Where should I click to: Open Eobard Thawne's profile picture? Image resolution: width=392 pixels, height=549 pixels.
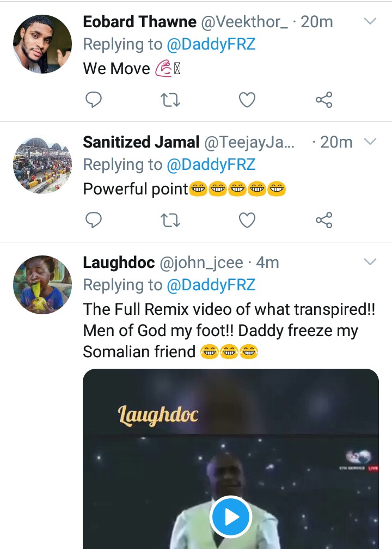[42, 44]
